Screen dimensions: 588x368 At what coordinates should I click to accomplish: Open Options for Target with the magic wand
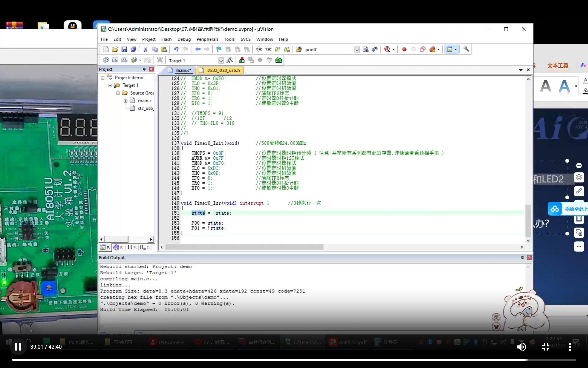(x=230, y=60)
